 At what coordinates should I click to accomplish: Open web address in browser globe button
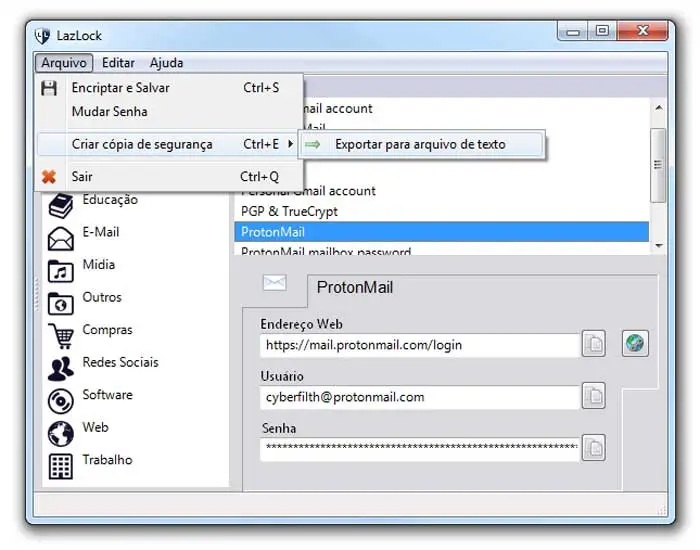635,343
